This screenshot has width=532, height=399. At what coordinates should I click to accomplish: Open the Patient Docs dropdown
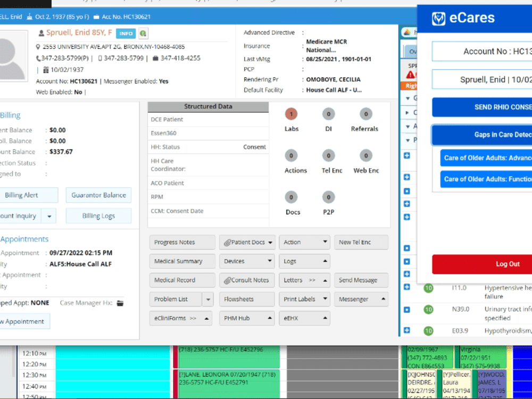click(x=247, y=242)
